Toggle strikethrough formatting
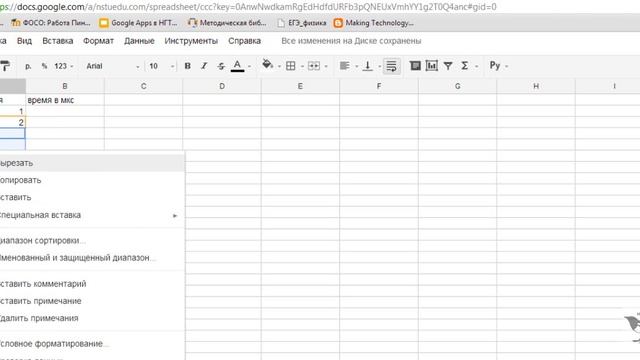This screenshot has width=640, height=360. pyautogui.click(x=221, y=66)
